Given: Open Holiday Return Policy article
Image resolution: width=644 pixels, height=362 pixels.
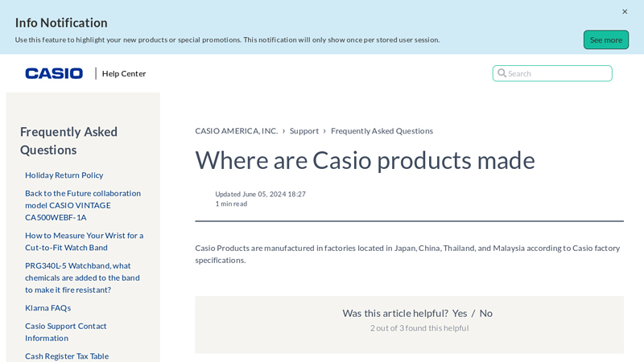Looking at the screenshot, I should pos(64,175).
